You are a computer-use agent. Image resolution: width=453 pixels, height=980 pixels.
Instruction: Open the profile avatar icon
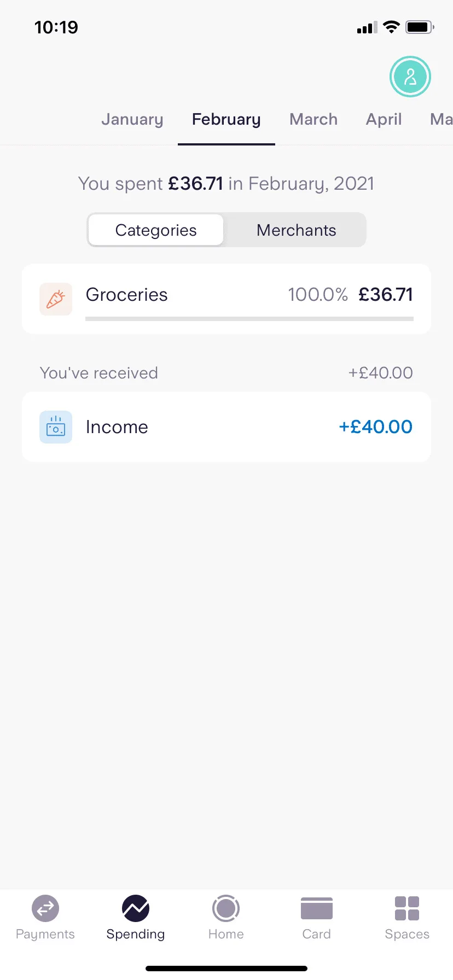(x=410, y=77)
